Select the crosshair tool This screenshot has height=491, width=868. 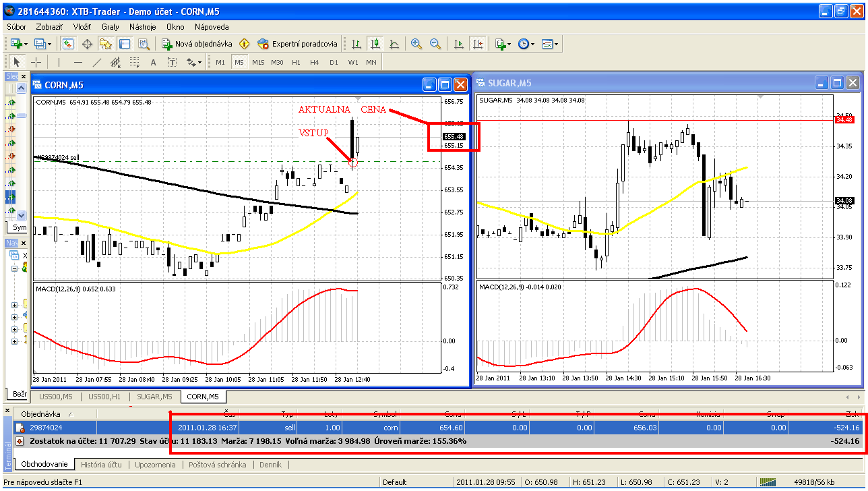click(x=36, y=62)
